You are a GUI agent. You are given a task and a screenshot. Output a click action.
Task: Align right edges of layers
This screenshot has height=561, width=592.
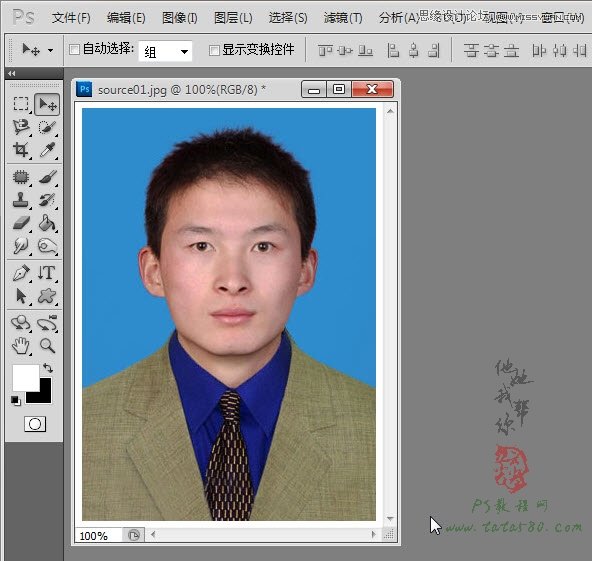click(x=434, y=50)
